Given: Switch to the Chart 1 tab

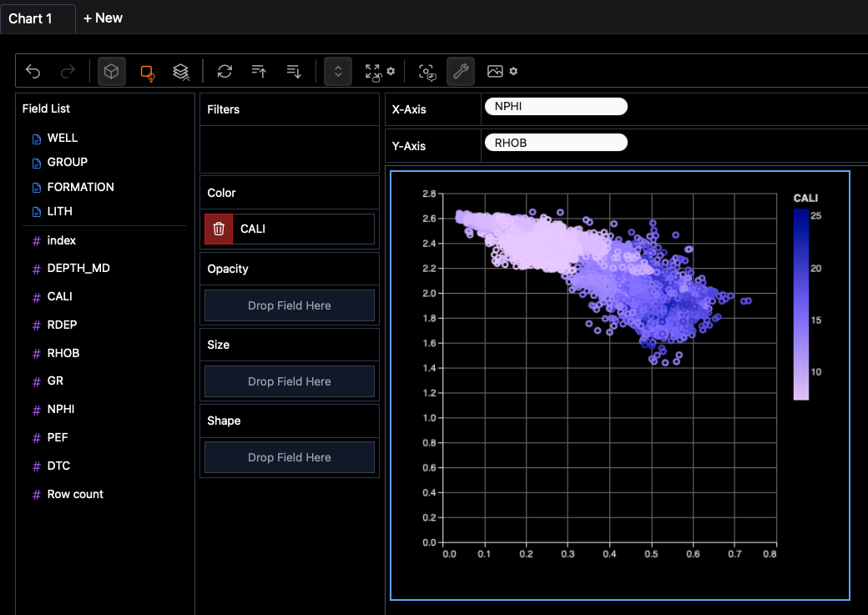Looking at the screenshot, I should 31,18.
